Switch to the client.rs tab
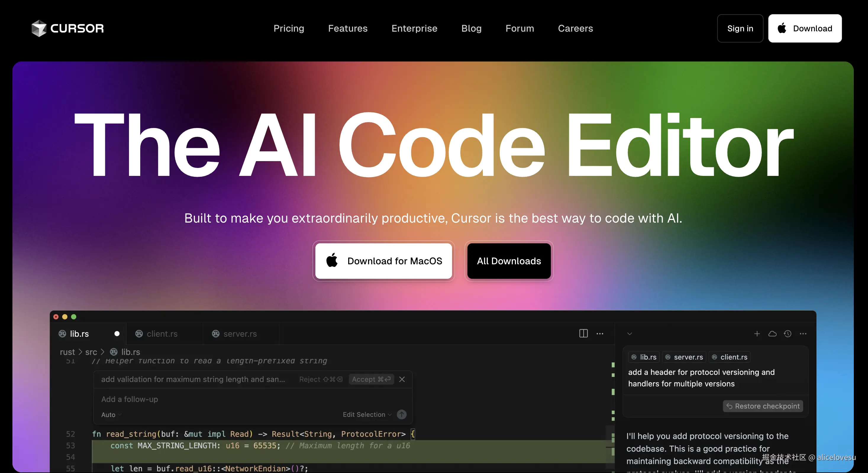868x473 pixels. [162, 333]
